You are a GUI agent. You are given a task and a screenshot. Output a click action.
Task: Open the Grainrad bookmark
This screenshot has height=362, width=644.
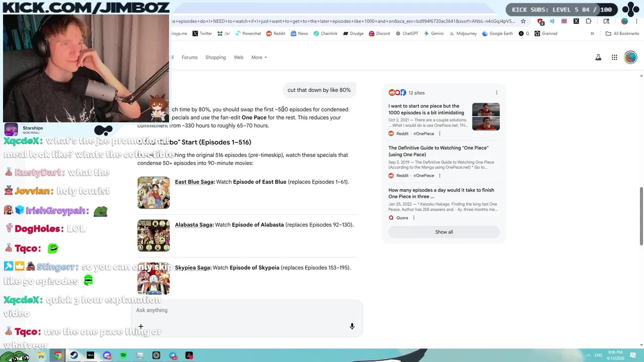(546, 34)
